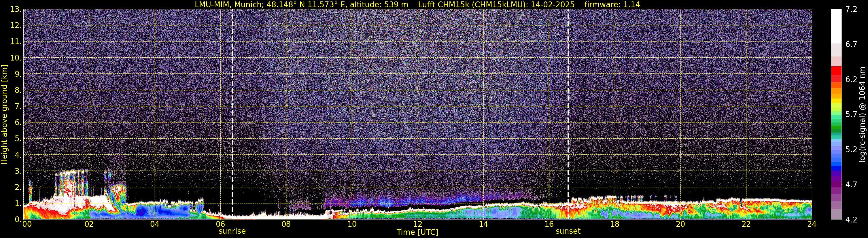Click the 'Height above ground [km]' axis label
868x238 pixels.
tap(4, 114)
